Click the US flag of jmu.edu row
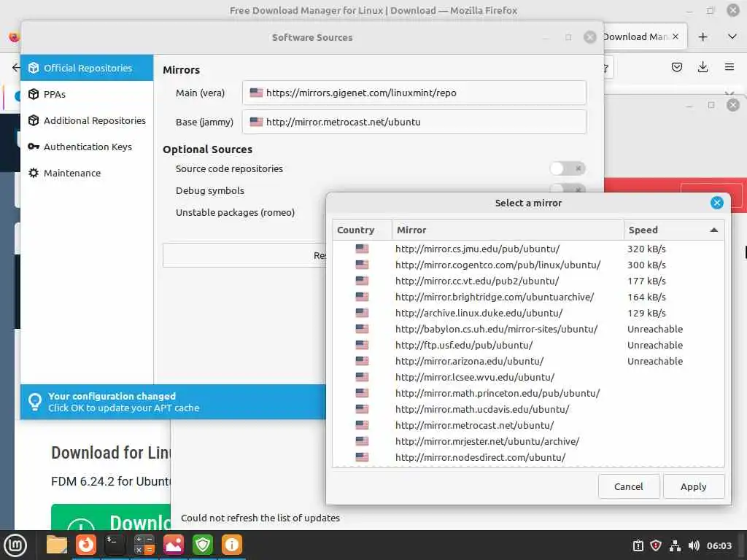The image size is (747, 560). pos(362,249)
